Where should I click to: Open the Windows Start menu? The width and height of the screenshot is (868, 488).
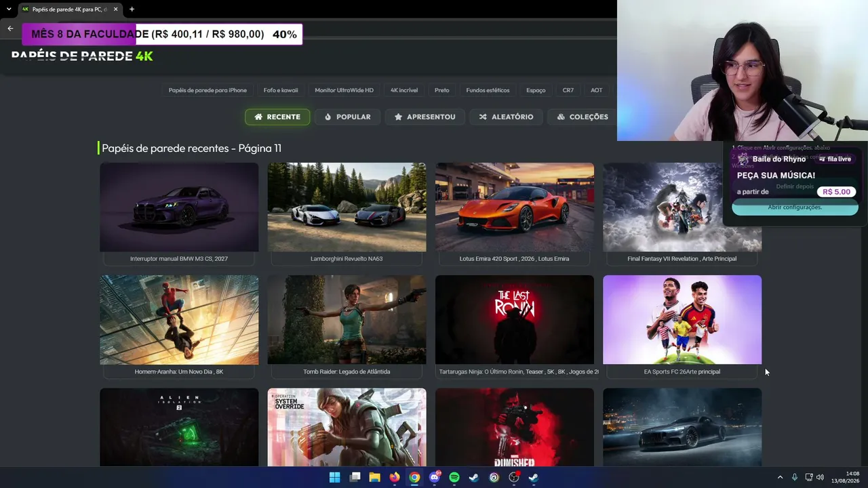(334, 477)
